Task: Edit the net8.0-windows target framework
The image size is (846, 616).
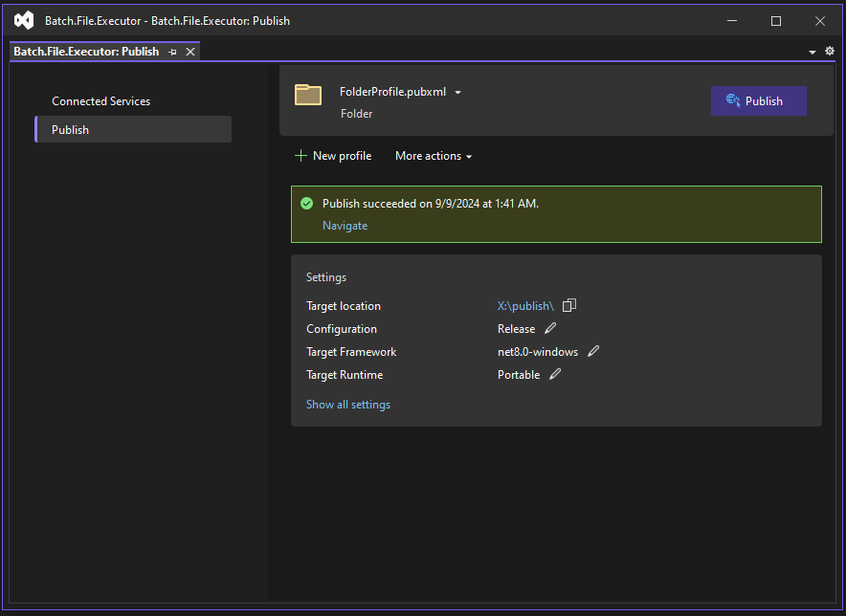Action: pos(593,352)
